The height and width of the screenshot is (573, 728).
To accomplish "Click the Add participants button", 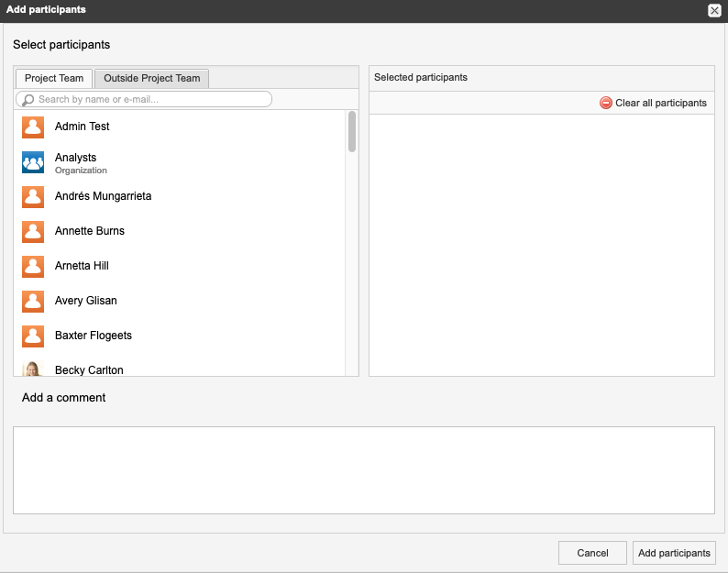I will click(x=674, y=553).
